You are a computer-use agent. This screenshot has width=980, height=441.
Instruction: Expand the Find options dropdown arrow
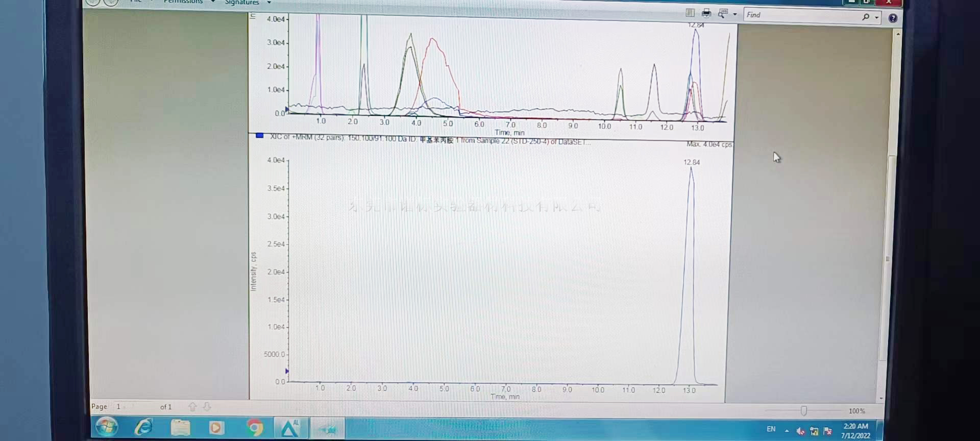[x=877, y=17]
